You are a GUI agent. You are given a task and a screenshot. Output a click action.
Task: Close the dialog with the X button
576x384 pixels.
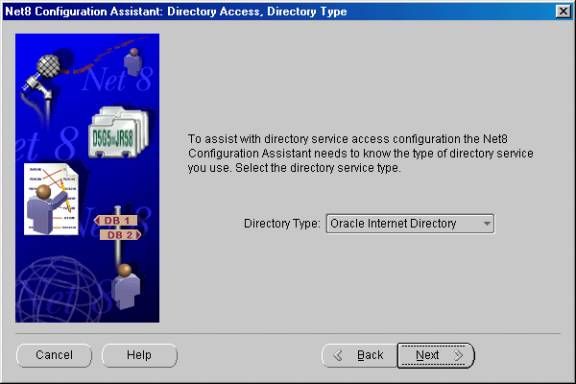click(563, 11)
